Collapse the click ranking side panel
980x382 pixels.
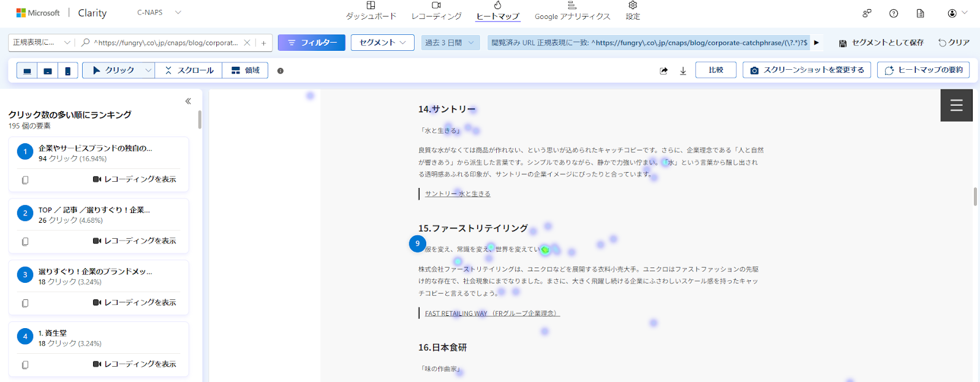pos(188,101)
